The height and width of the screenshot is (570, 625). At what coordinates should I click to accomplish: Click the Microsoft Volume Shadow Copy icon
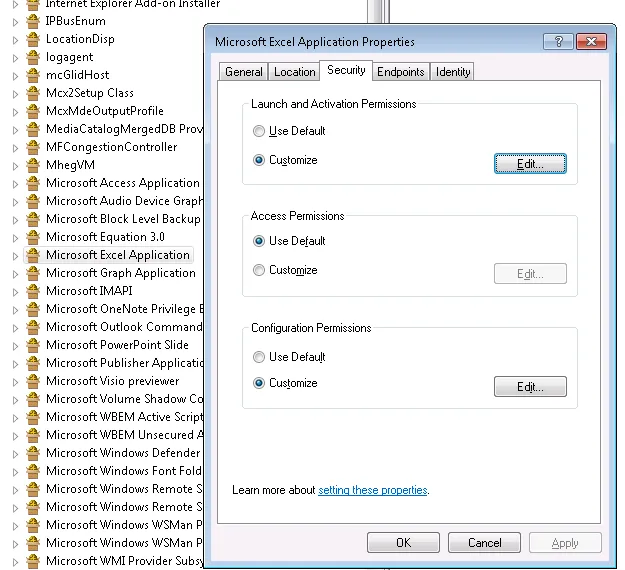[33, 399]
